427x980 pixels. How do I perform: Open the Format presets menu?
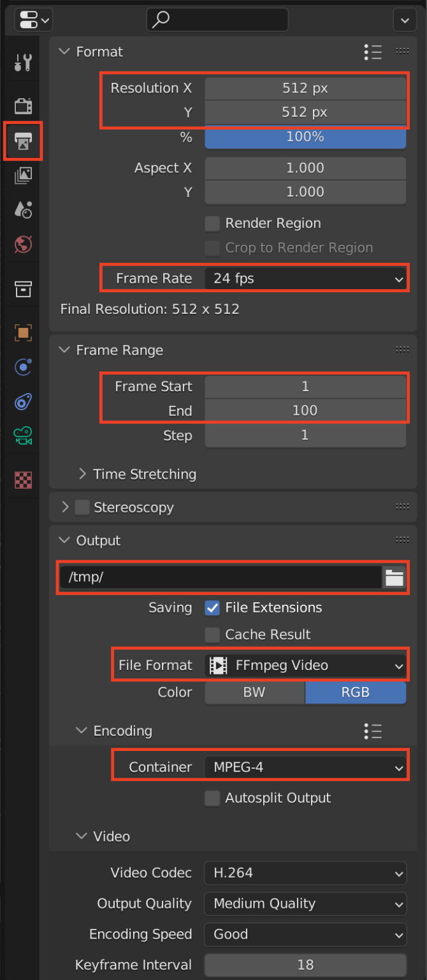(373, 52)
